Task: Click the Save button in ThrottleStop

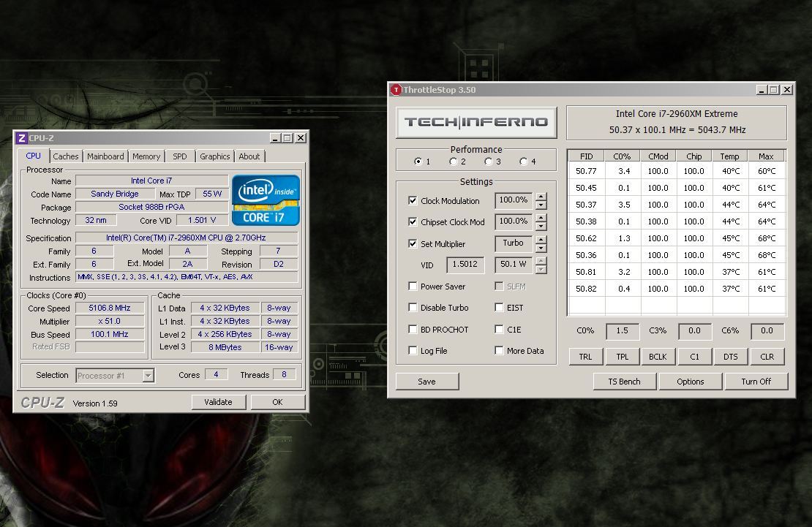Action: point(427,382)
